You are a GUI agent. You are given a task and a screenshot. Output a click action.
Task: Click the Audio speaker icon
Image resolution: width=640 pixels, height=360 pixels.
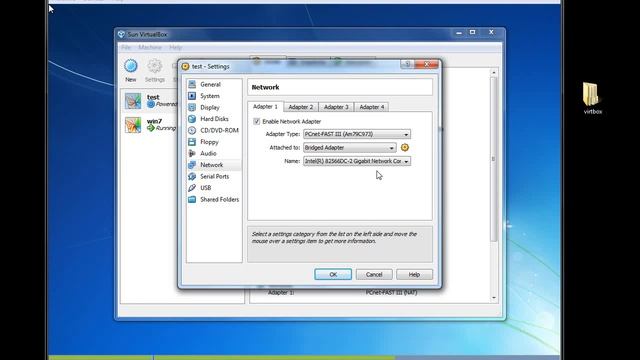pyautogui.click(x=192, y=153)
